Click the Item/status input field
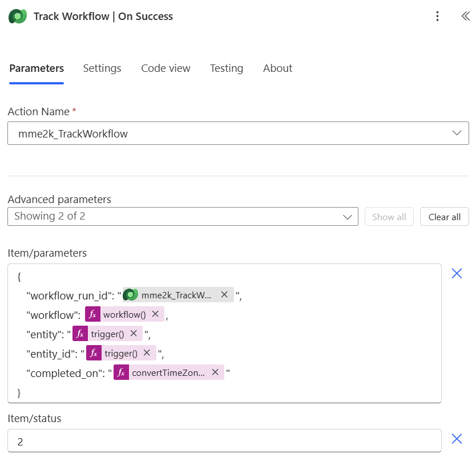476x458 pixels. pyautogui.click(x=224, y=441)
